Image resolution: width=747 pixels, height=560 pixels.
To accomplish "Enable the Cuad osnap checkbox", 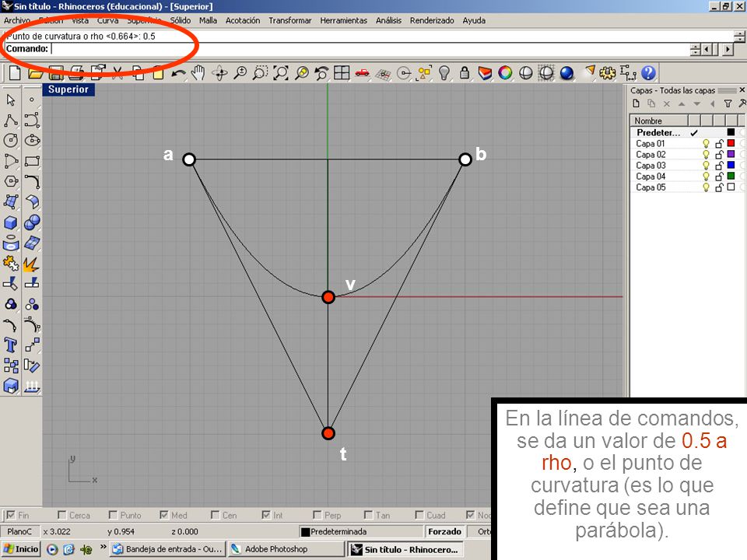I will point(419,515).
